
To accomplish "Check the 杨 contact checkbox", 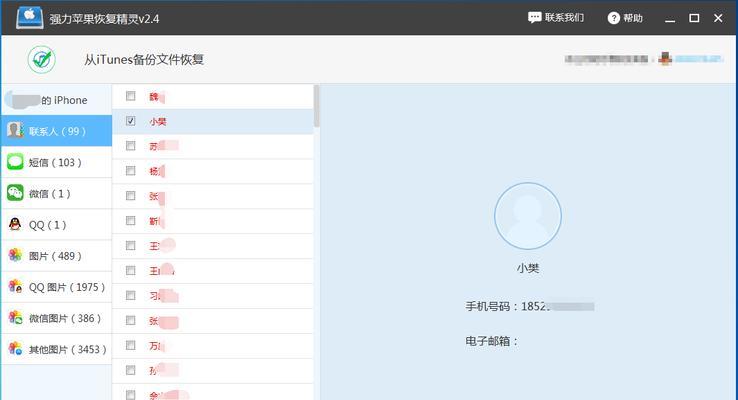I will [x=130, y=171].
